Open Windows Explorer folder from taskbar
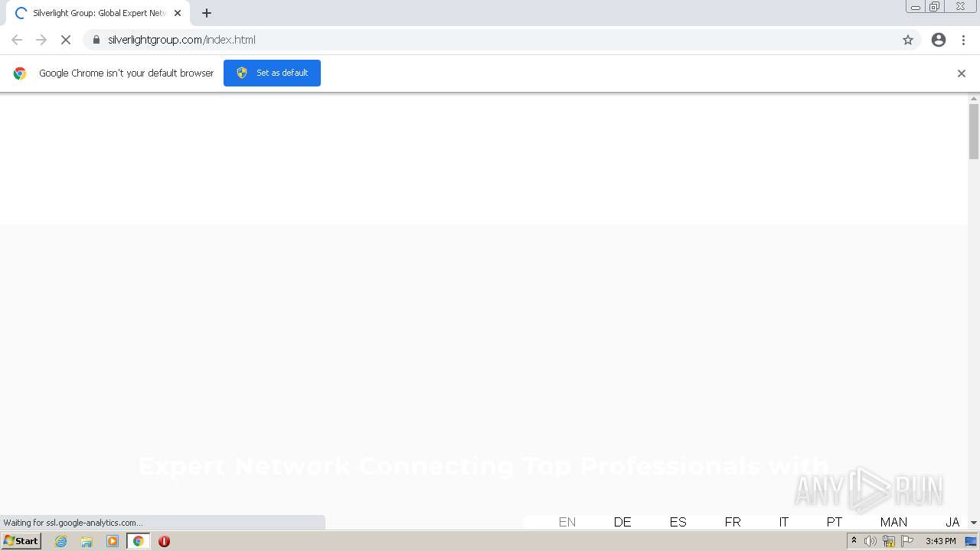This screenshot has height=551, width=980. tap(87, 541)
